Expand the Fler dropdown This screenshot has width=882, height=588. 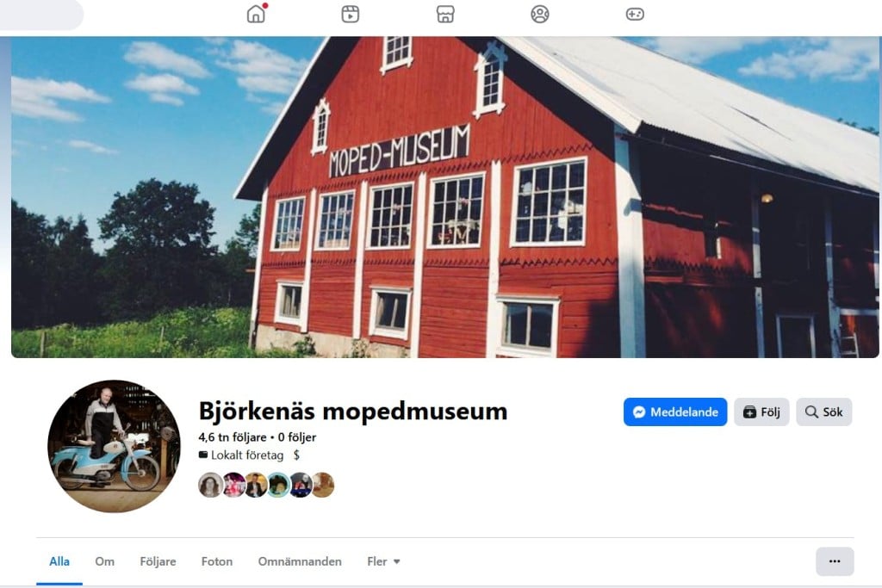point(383,561)
